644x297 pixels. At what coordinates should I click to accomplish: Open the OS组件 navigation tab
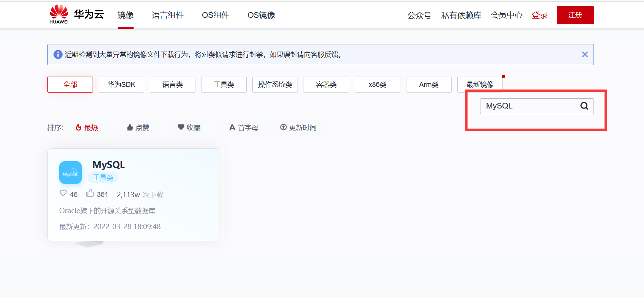216,15
